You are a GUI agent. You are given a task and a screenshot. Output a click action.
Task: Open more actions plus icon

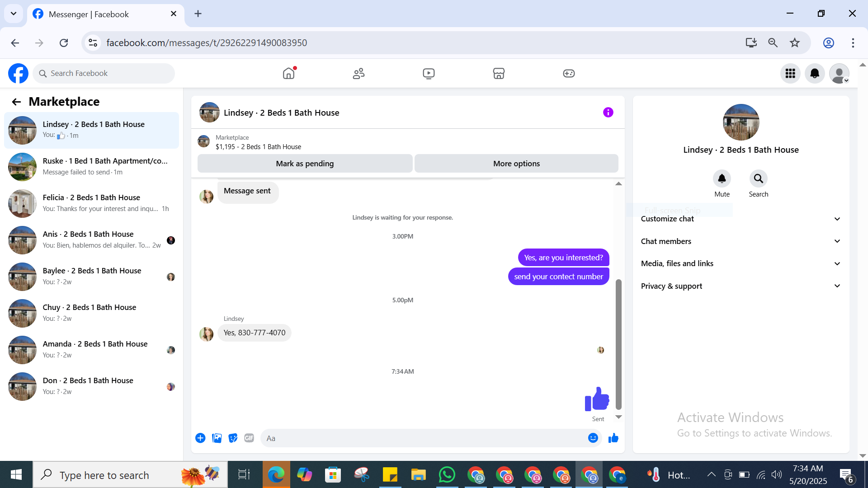[x=200, y=438]
